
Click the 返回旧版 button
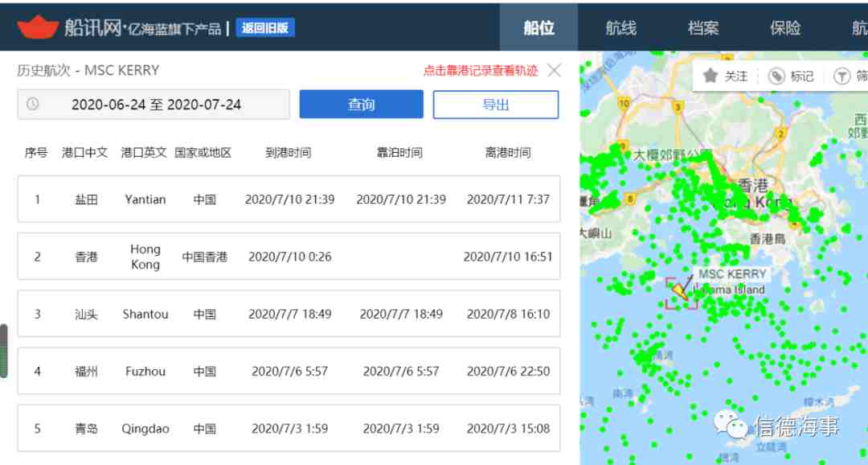coord(265,27)
